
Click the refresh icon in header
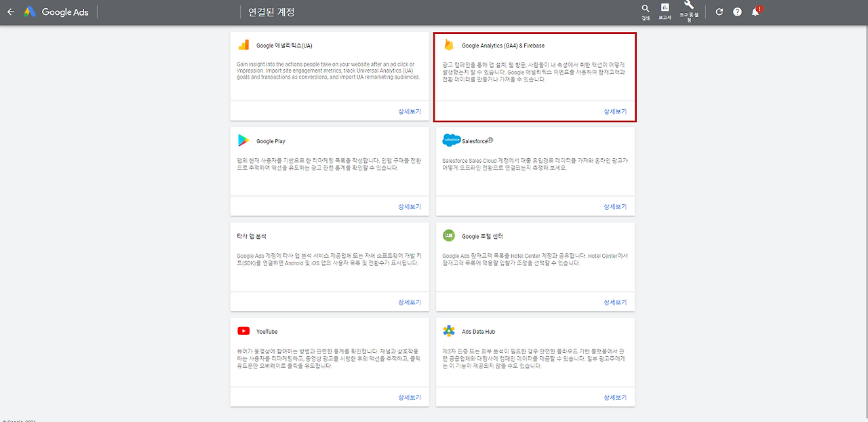pos(719,12)
